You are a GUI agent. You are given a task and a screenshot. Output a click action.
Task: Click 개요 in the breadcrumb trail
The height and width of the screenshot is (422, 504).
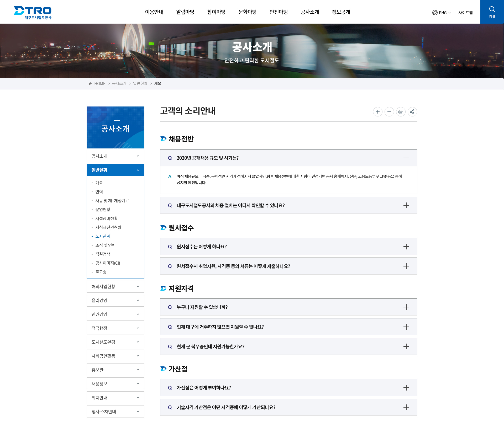[158, 83]
